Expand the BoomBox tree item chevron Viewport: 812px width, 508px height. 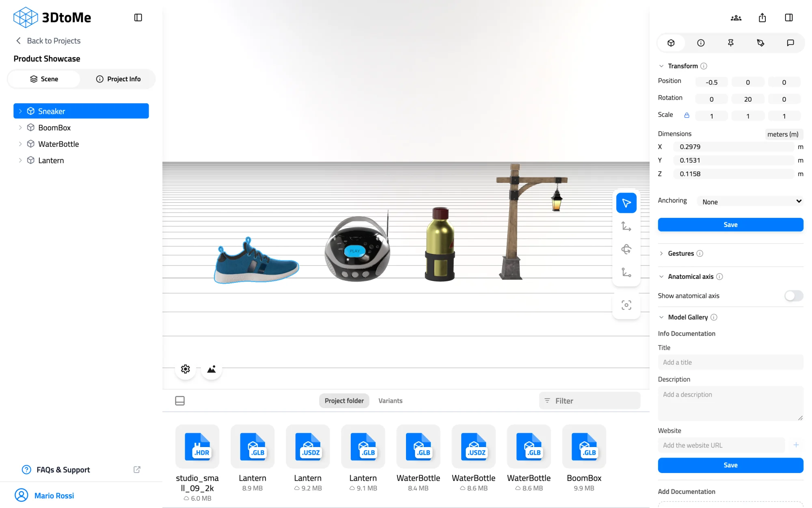click(x=20, y=128)
